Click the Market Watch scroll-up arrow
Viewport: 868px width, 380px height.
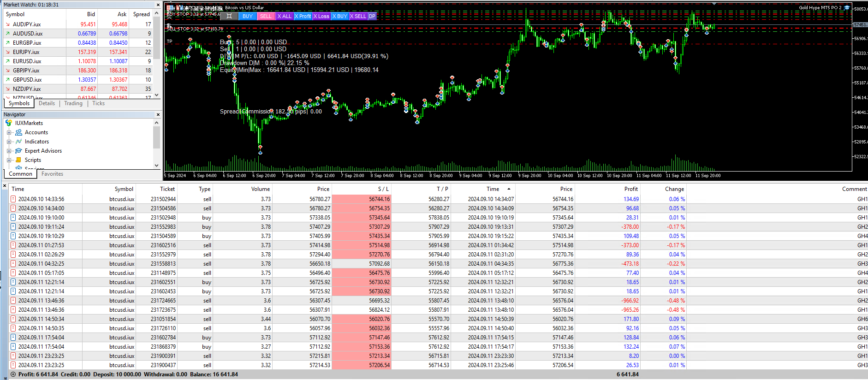point(157,13)
